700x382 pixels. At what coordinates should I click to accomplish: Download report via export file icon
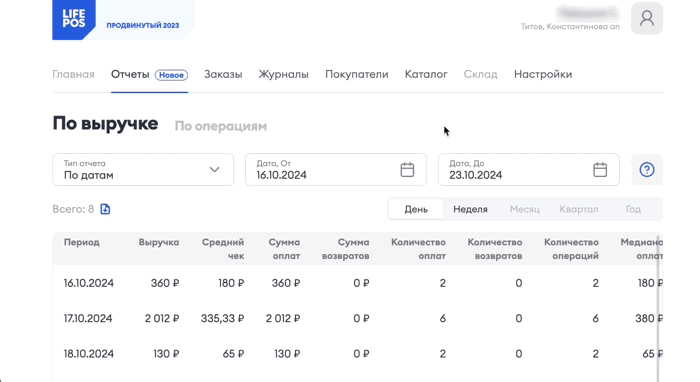(x=105, y=209)
